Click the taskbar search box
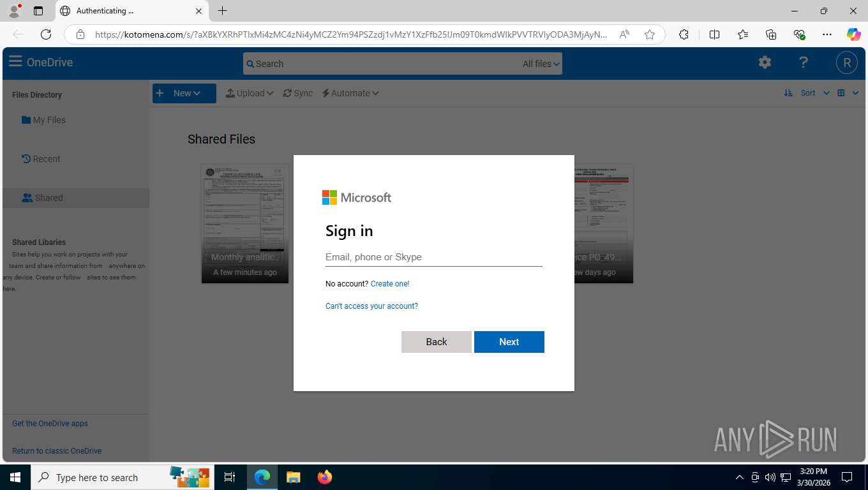 tap(121, 477)
